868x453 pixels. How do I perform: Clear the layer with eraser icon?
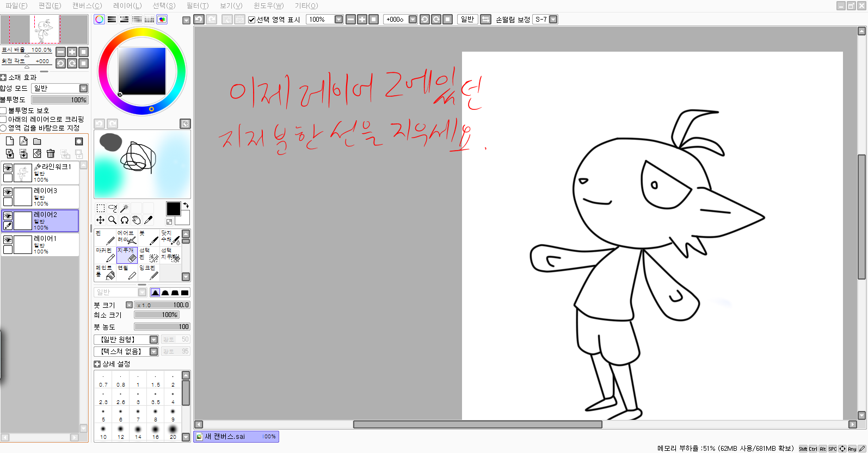[x=37, y=154]
